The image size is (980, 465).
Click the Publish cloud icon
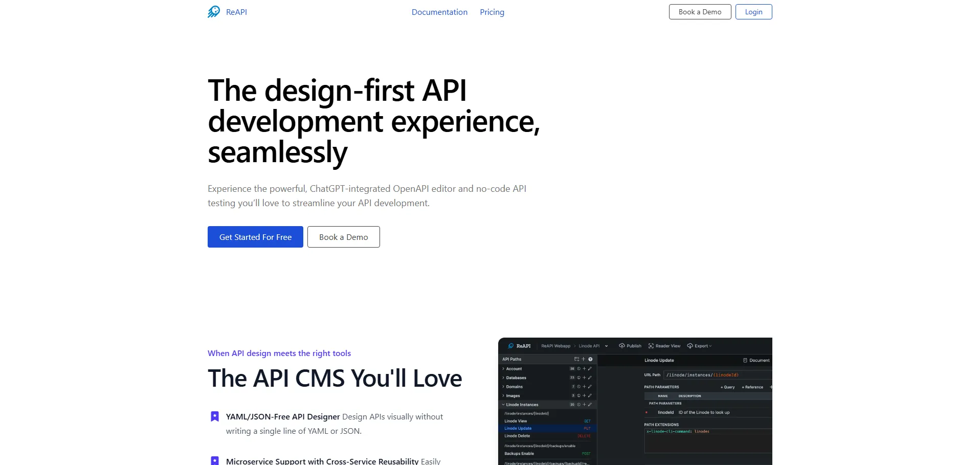(x=622, y=346)
